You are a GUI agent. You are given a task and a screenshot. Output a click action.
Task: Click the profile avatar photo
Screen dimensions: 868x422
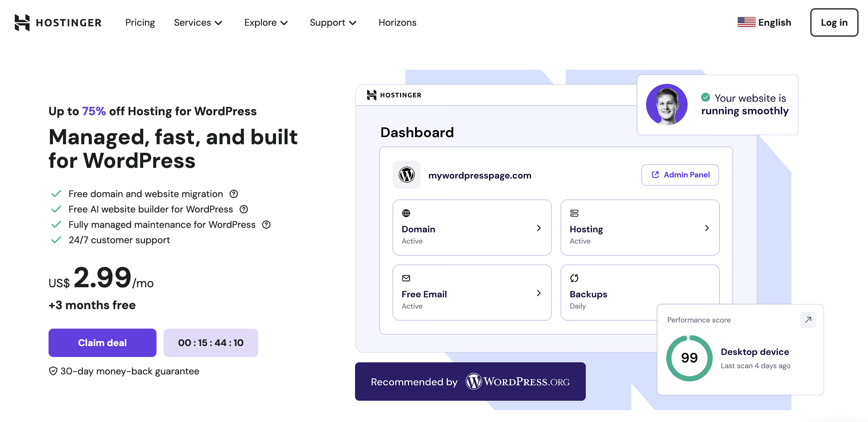(667, 105)
